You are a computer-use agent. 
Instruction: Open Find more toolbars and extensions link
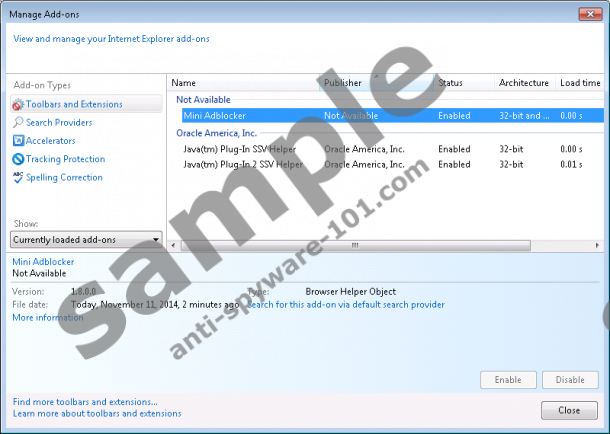point(85,402)
